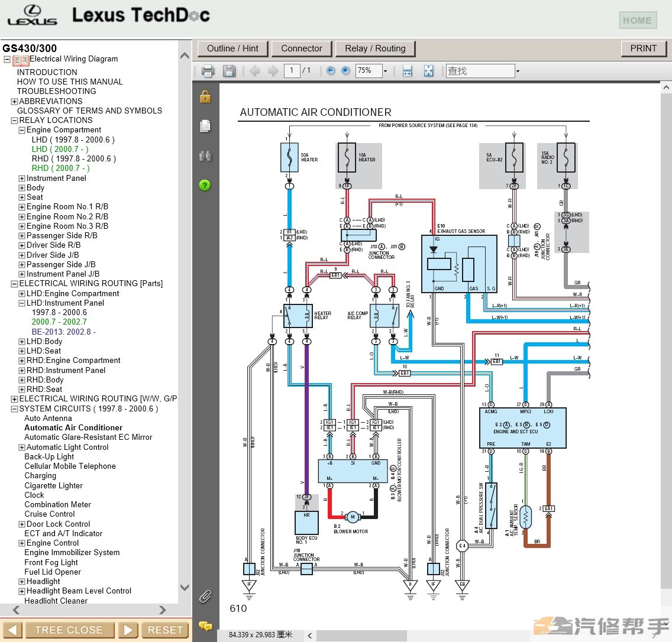The image size is (672, 642).
Task: Open the Outline / Hint tab
Action: (232, 48)
